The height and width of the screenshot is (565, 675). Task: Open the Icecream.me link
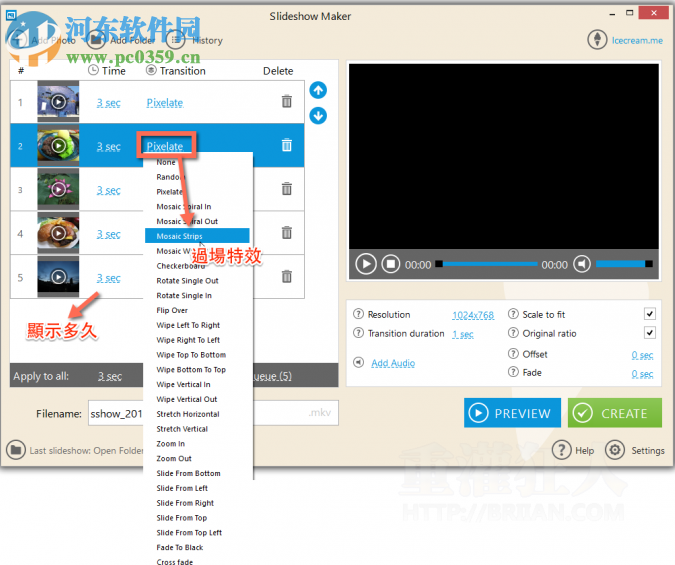click(637, 40)
